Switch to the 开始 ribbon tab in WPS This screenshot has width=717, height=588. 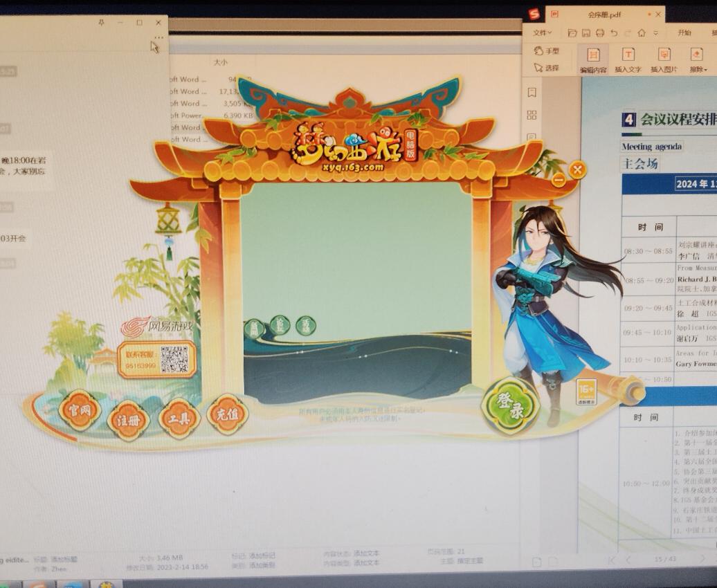684,33
